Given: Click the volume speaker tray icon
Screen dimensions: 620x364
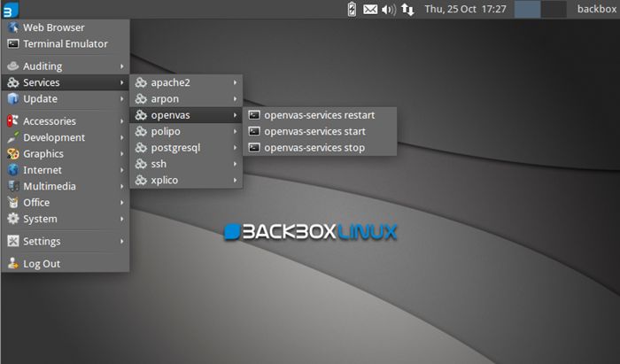Looking at the screenshot, I should click(x=389, y=9).
